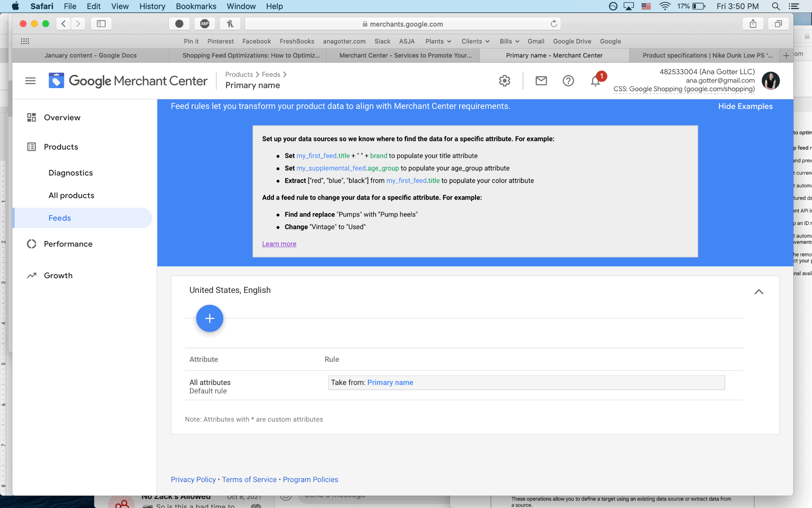Click the Google Merchant Center logo
The width and height of the screenshot is (812, 508).
128,81
